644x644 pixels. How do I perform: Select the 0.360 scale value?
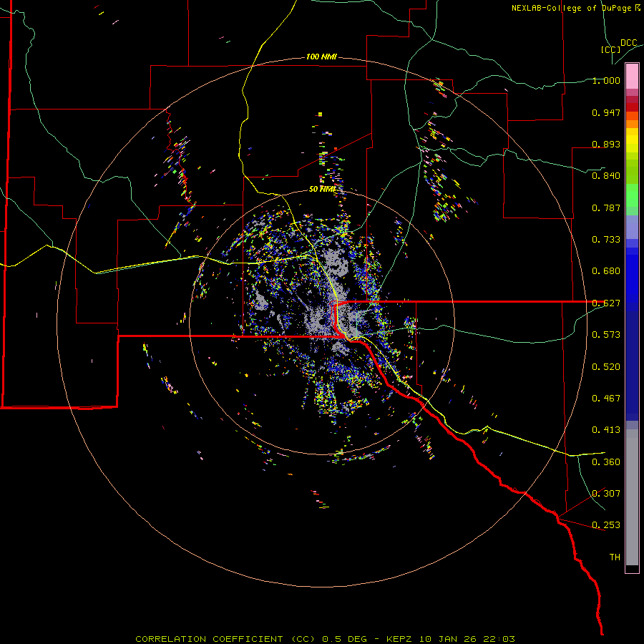point(606,462)
